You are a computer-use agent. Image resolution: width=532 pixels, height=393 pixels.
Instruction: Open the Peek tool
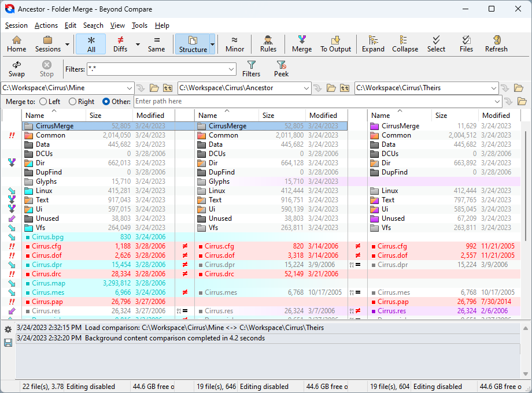pyautogui.click(x=281, y=69)
